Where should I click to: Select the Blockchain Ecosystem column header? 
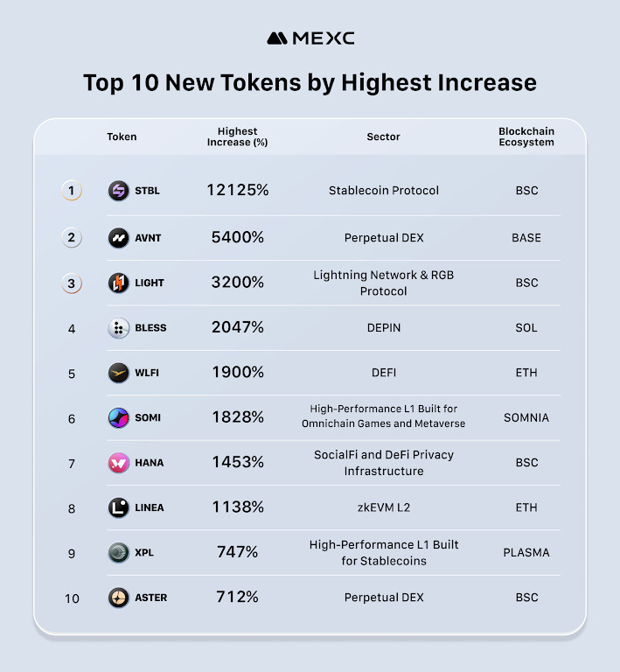point(526,136)
